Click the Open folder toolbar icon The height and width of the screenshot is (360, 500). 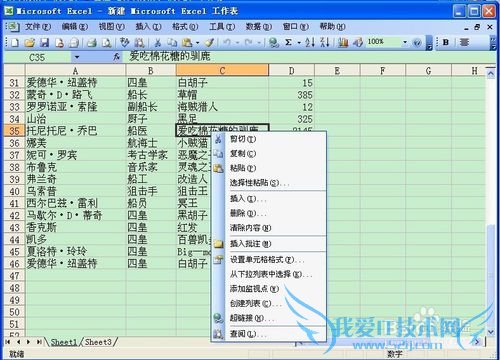pyautogui.click(x=30, y=42)
